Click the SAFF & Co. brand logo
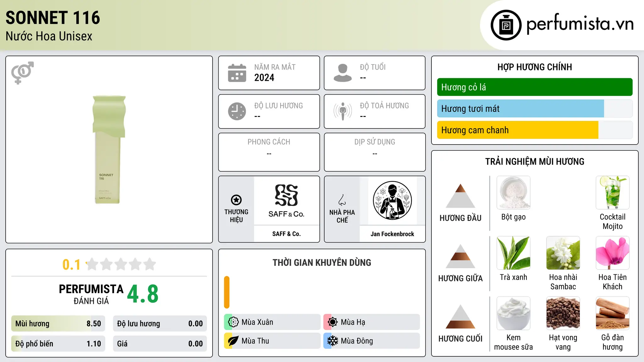This screenshot has width=644, height=362. click(286, 201)
